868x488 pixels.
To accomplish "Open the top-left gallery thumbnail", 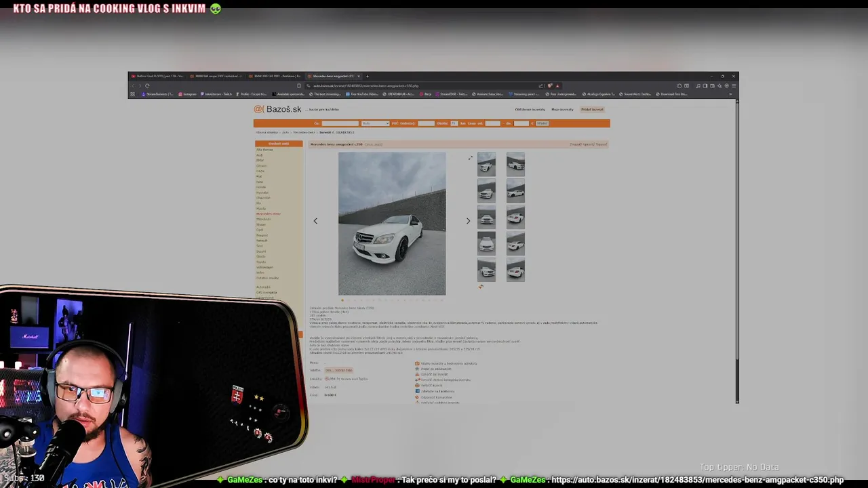I will click(x=486, y=164).
